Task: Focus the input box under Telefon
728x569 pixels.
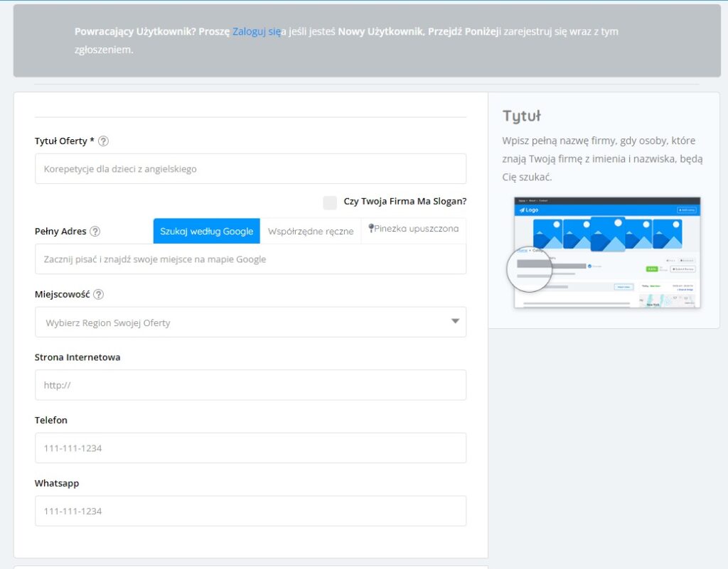Action: pyautogui.click(x=250, y=448)
